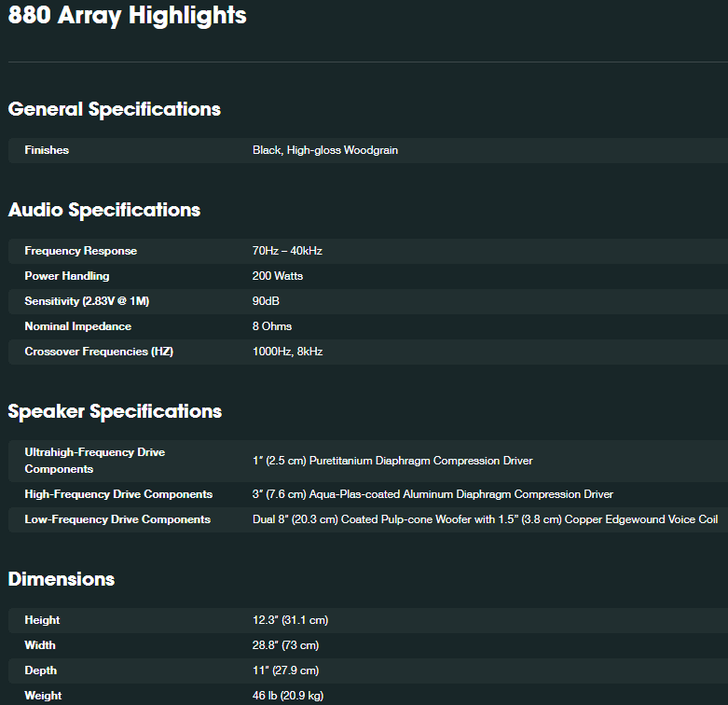
Task: Click the Width value 28.8" (73 cm)
Action: 285,645
